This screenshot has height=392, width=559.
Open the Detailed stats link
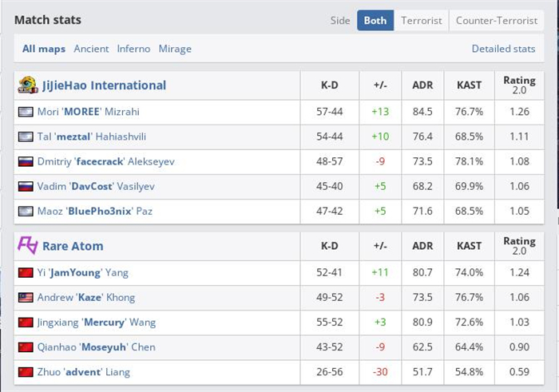click(x=503, y=49)
